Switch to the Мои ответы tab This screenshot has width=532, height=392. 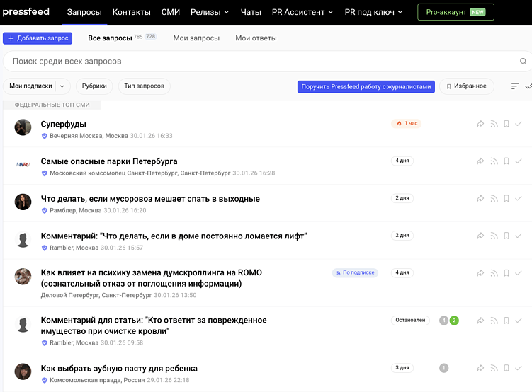[256, 38]
